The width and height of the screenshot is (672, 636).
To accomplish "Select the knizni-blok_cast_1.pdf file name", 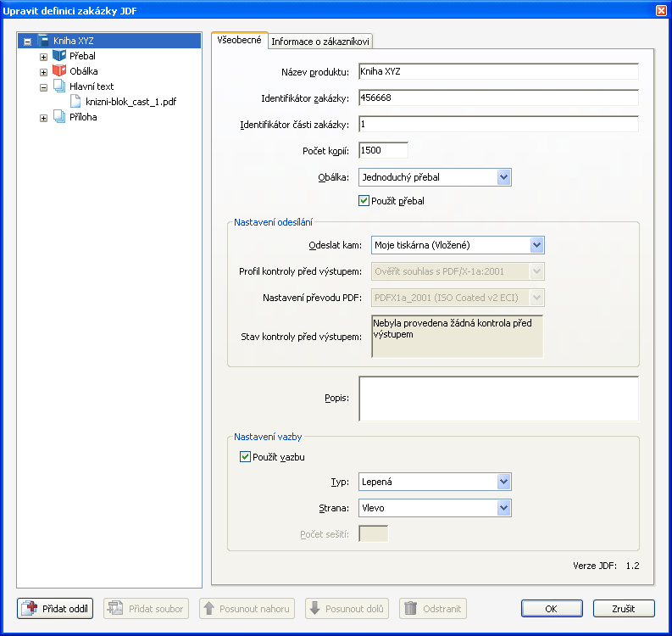I will (131, 102).
